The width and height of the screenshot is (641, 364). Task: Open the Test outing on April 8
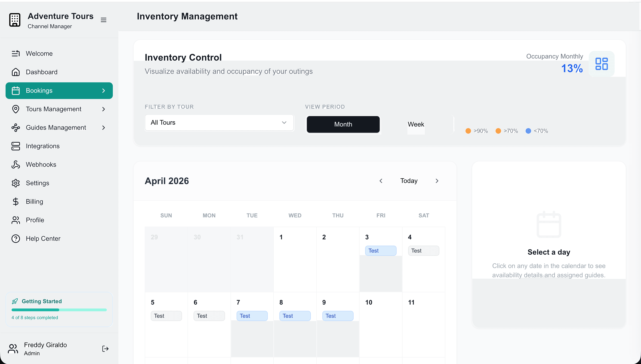coord(295,316)
